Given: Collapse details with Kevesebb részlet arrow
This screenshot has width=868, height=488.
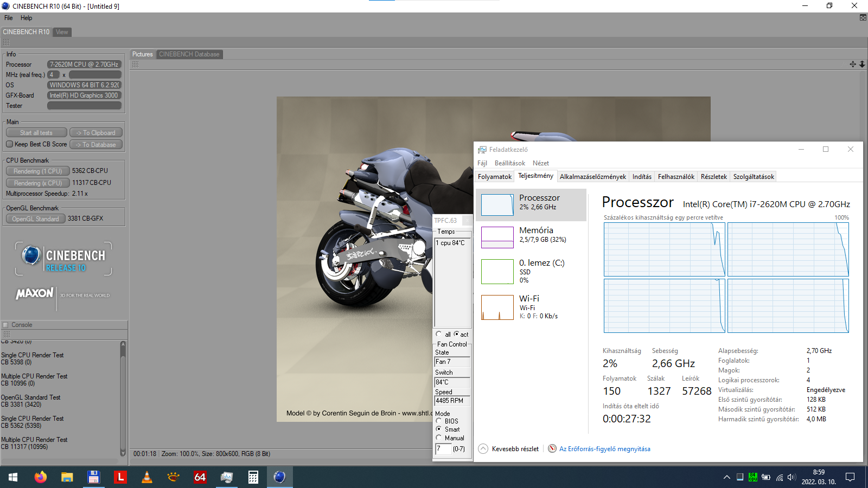Looking at the screenshot, I should (483, 448).
